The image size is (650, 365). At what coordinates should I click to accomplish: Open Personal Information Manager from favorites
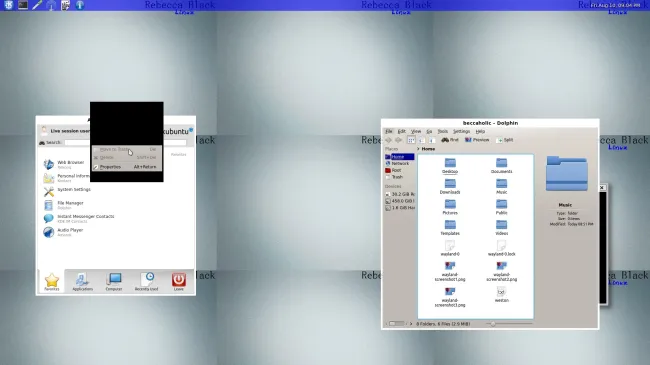(66, 178)
